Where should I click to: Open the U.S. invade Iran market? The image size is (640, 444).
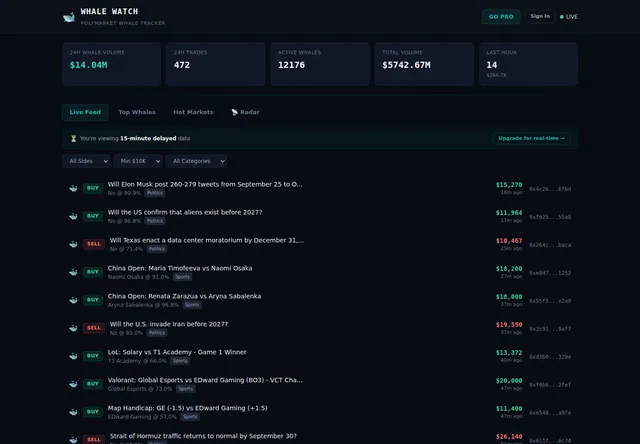(x=169, y=324)
